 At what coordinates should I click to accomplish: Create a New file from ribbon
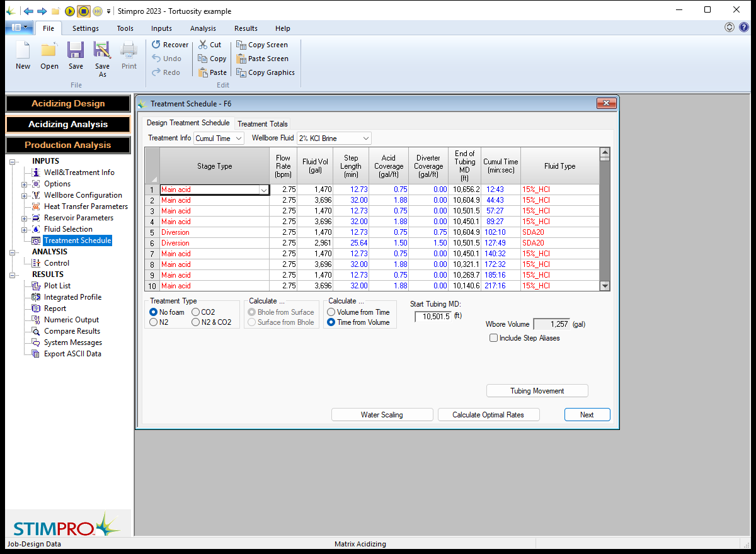tap(23, 55)
